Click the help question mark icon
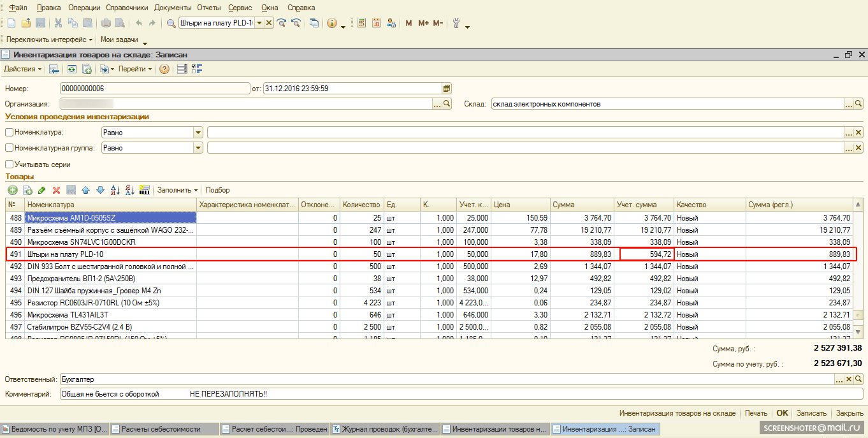868x438 pixels. [164, 69]
